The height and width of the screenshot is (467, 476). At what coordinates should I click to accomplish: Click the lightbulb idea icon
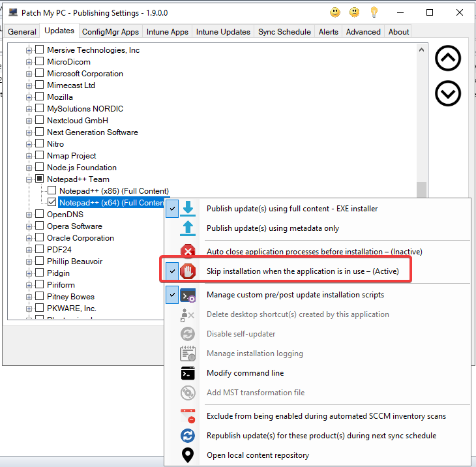tap(374, 12)
